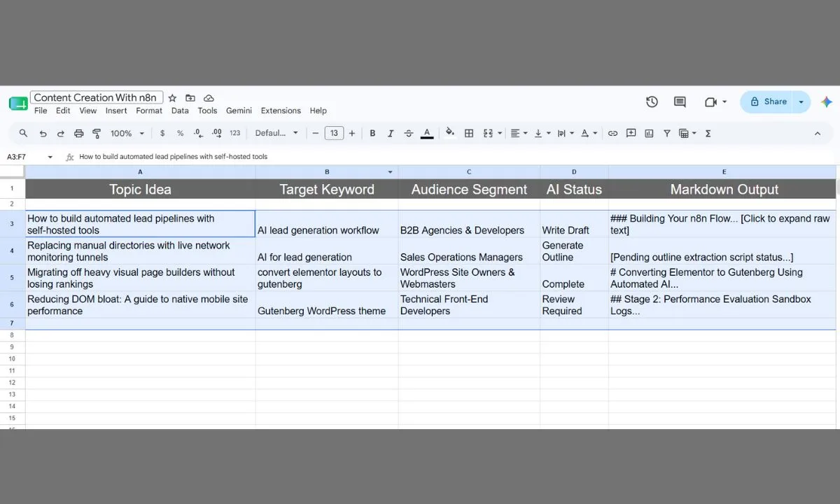
Task: Increase decimal places
Action: (x=216, y=133)
